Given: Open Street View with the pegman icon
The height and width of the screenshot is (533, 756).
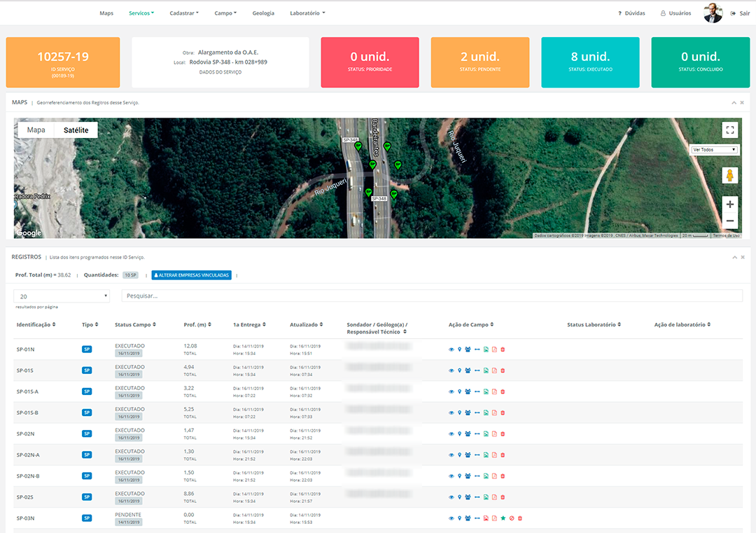Looking at the screenshot, I should (x=730, y=175).
